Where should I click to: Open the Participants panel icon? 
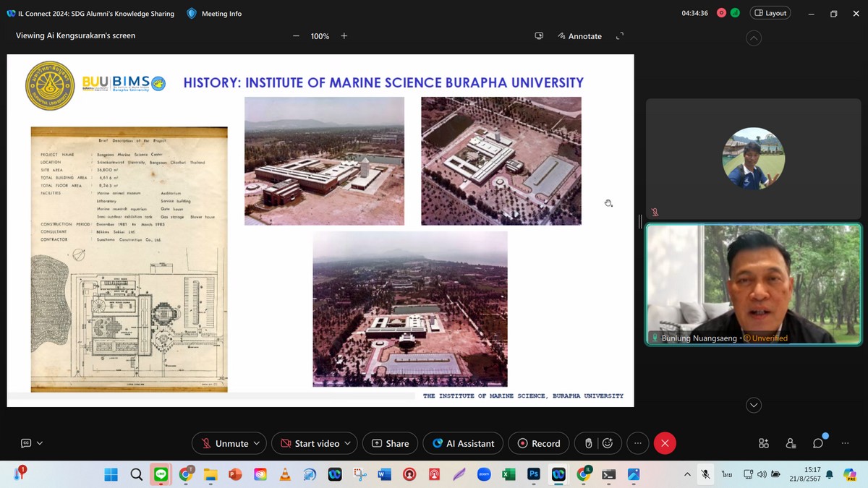(x=791, y=443)
